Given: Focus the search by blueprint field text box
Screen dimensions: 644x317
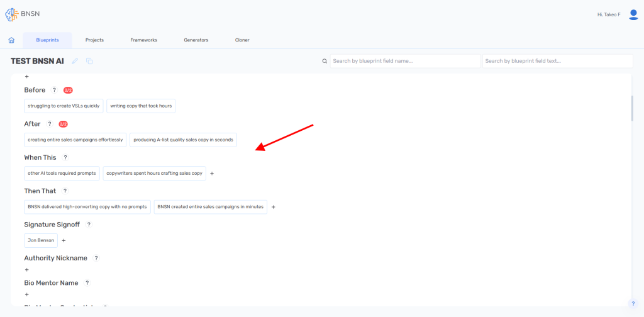Looking at the screenshot, I should (x=558, y=61).
